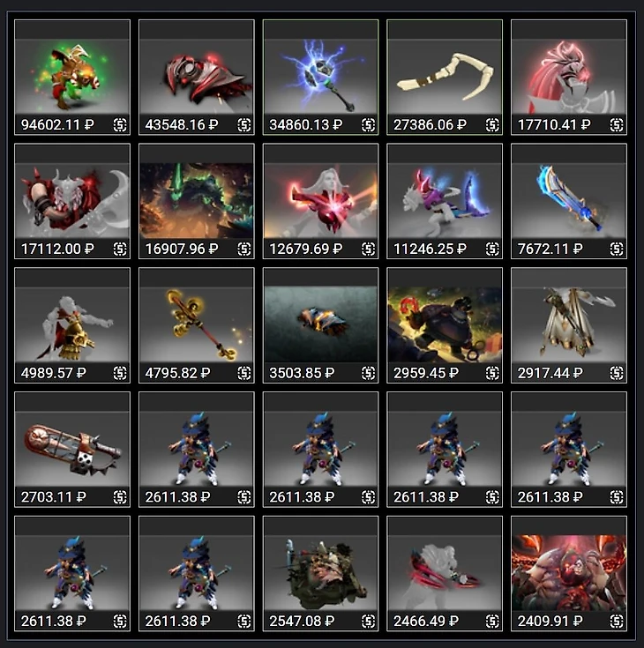644x648 pixels.
Task: Open the Pudge artwork item at 2959.45 ₽
Action: click(x=445, y=325)
